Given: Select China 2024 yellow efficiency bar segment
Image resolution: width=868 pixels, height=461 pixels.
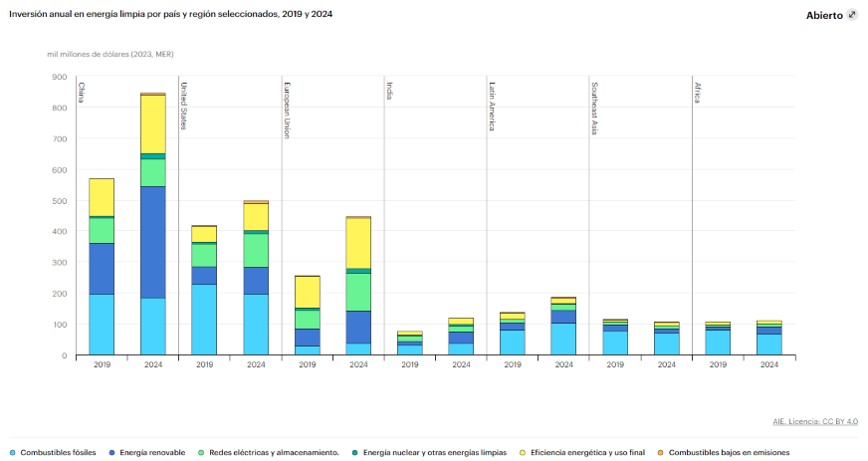Looking at the screenshot, I should pos(152,124).
